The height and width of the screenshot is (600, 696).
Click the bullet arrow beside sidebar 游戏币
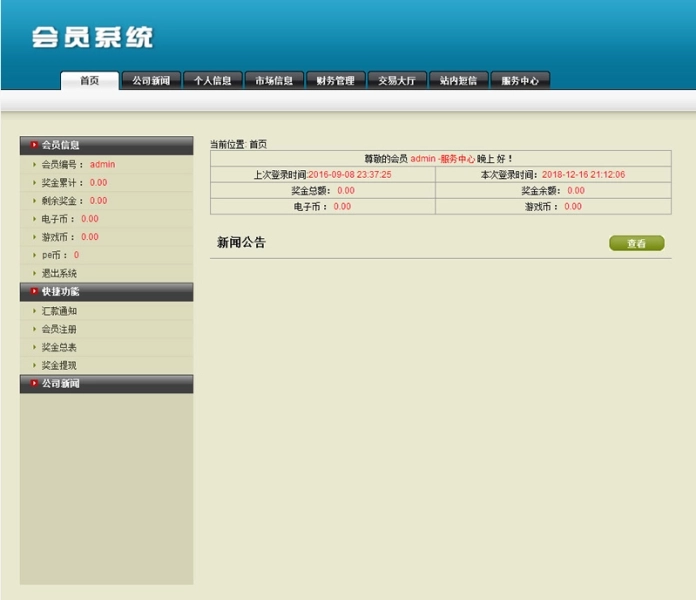pyautogui.click(x=34, y=237)
